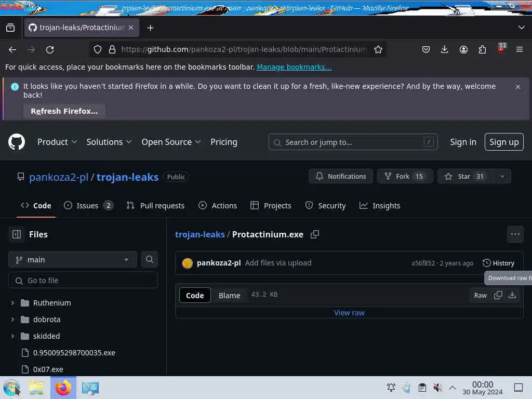The width and height of the screenshot is (532, 399).
Task: Focus the GitHub URL address bar
Action: (x=244, y=49)
